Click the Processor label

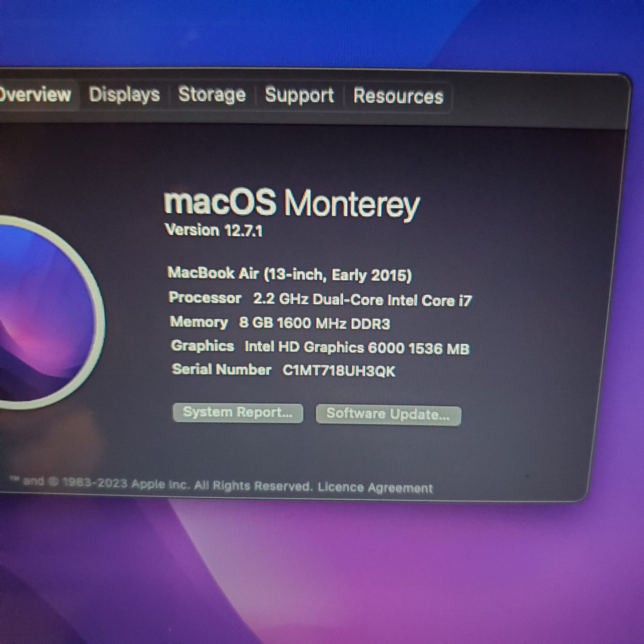tap(205, 298)
